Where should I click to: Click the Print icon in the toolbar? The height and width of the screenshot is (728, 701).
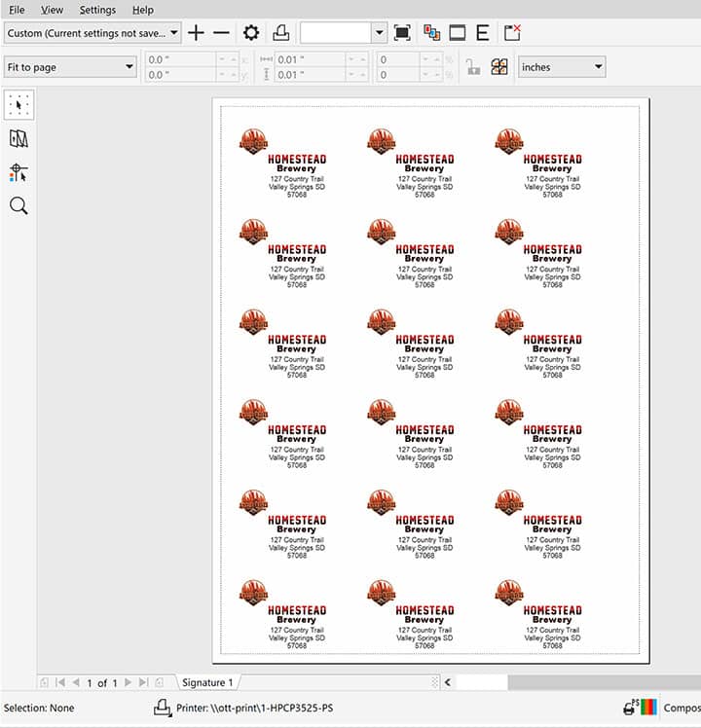280,33
